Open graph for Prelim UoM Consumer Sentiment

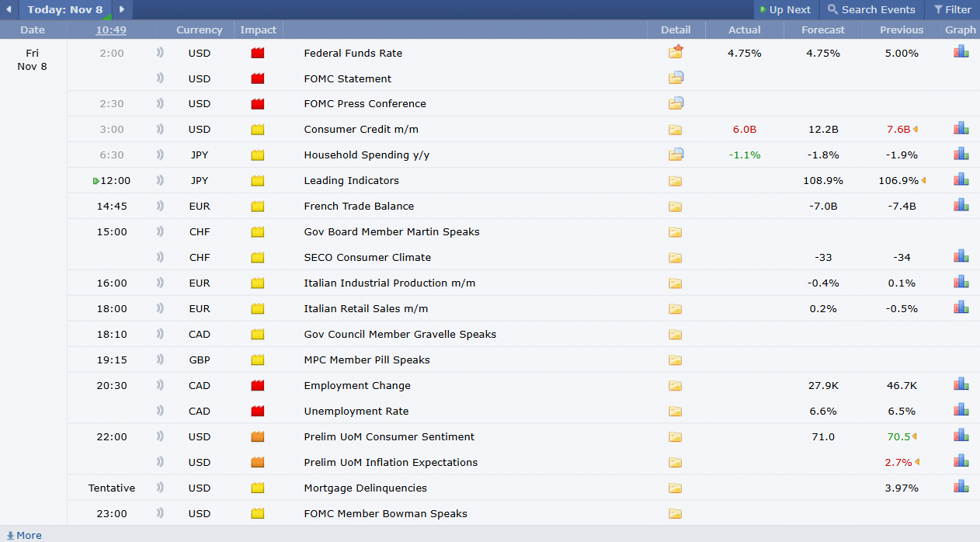(961, 436)
